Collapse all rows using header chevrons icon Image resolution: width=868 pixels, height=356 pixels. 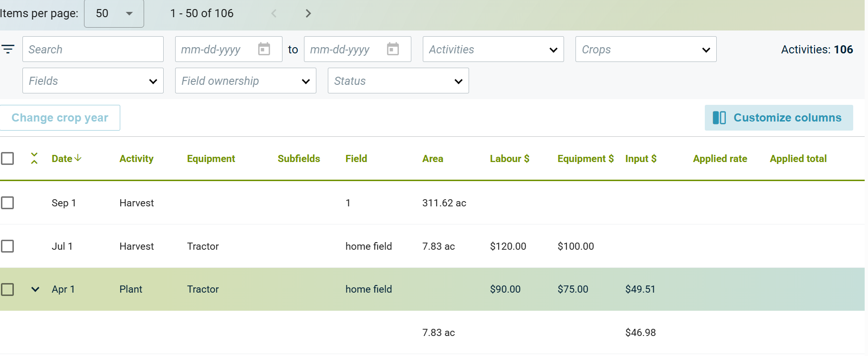pos(34,158)
